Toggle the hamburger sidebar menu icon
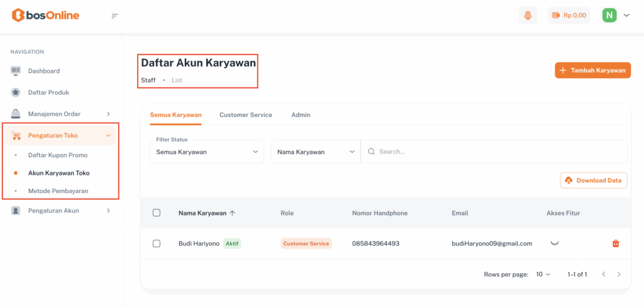 point(114,16)
